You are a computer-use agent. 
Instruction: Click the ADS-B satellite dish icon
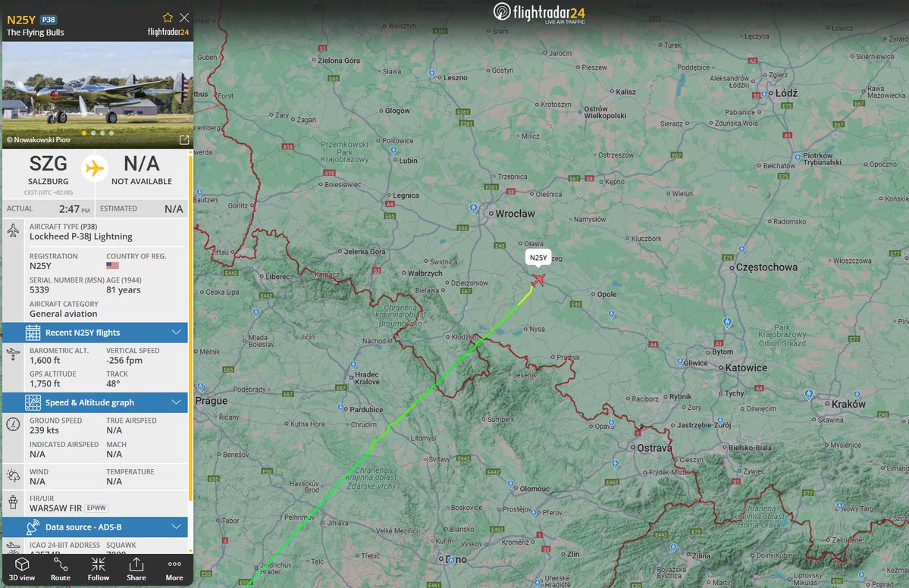[33, 527]
